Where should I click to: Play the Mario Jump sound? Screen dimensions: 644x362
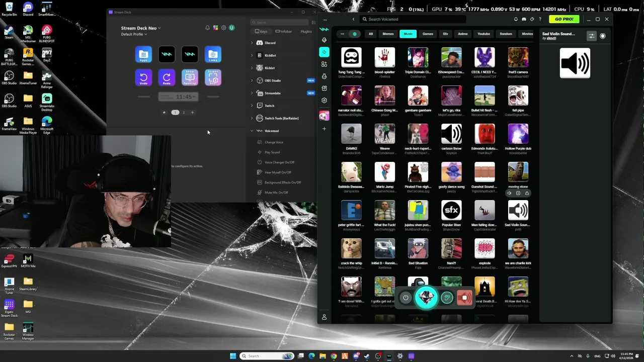pyautogui.click(x=384, y=171)
